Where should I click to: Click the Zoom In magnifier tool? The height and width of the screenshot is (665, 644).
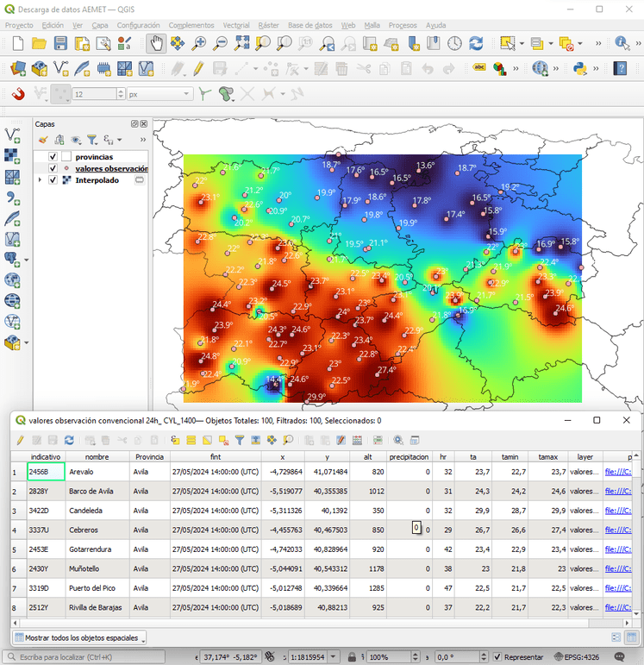click(x=199, y=43)
